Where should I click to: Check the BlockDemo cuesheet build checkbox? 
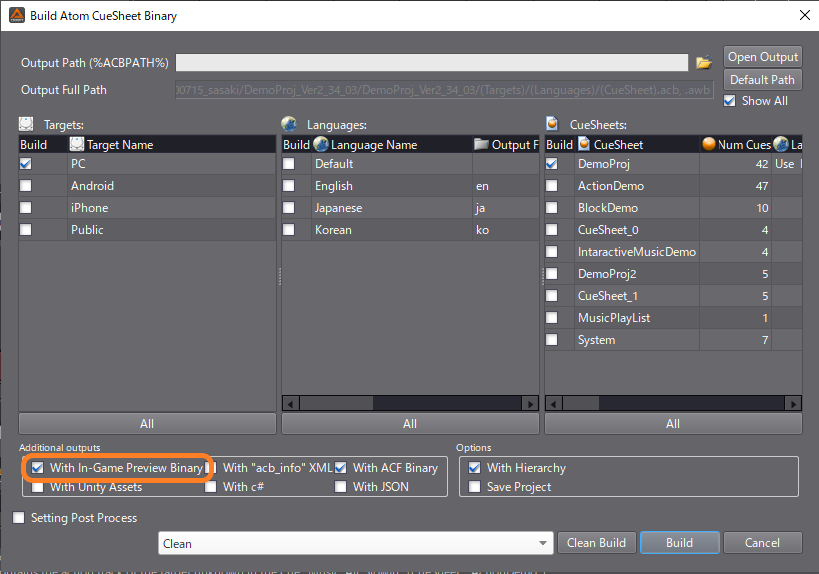pos(552,208)
